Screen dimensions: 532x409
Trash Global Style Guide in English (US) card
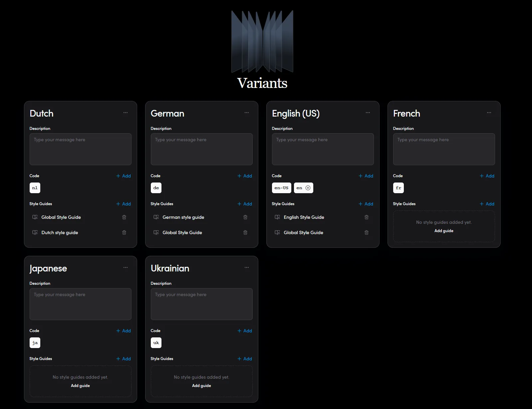(367, 232)
